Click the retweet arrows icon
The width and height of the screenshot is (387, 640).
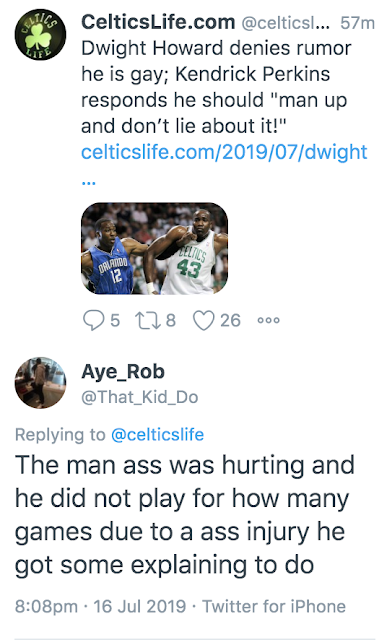[x=147, y=320]
